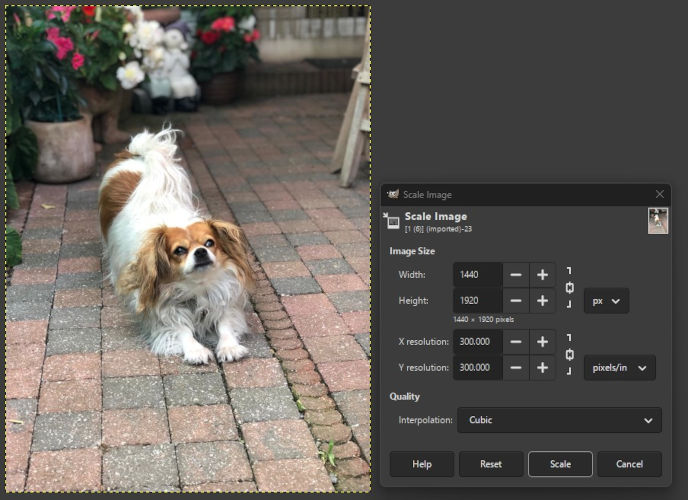Screen dimensions: 688x500
Task: Increase Height with the plus button
Action: pos(542,301)
